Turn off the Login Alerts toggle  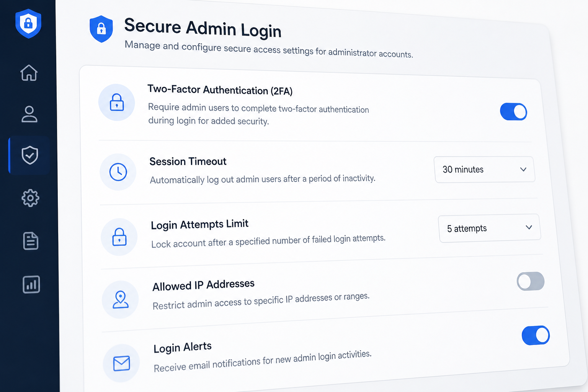click(536, 335)
